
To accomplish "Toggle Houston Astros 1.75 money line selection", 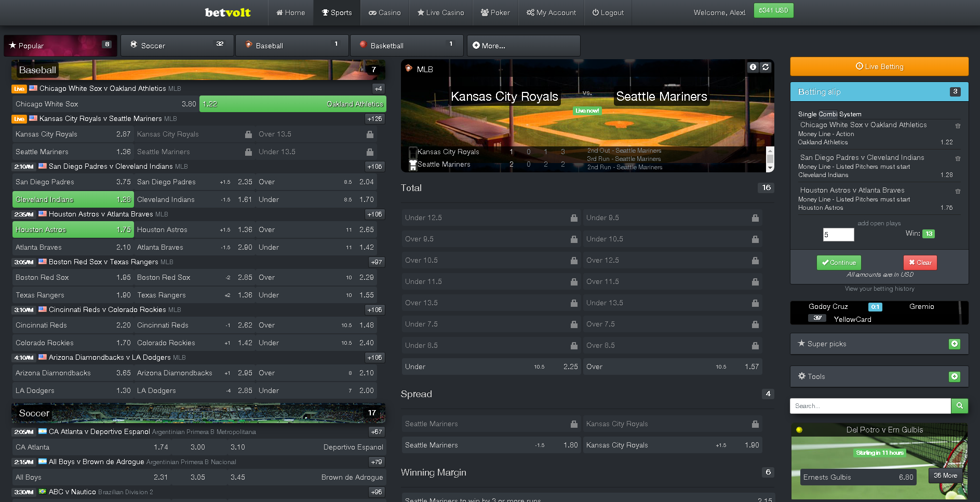I will [73, 229].
